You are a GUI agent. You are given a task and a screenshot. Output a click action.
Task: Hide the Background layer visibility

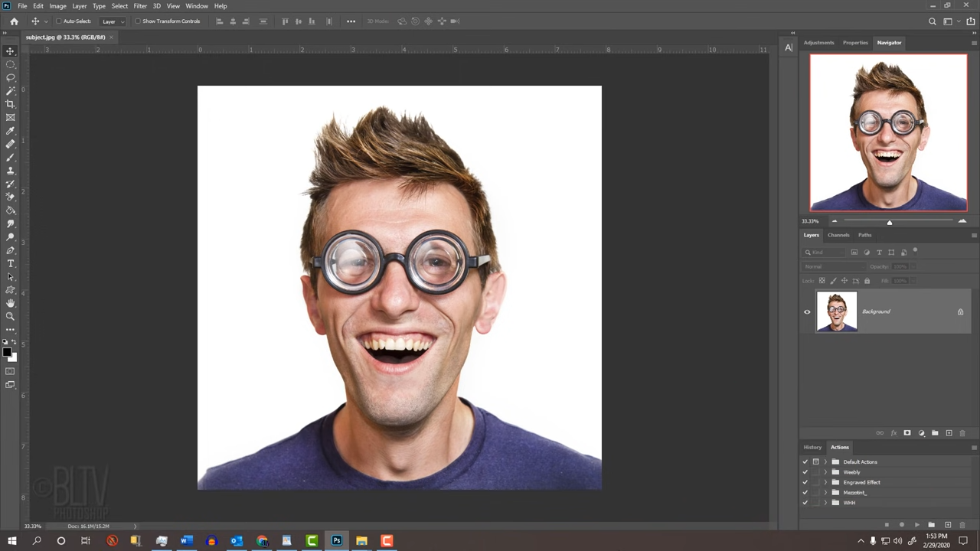(806, 311)
